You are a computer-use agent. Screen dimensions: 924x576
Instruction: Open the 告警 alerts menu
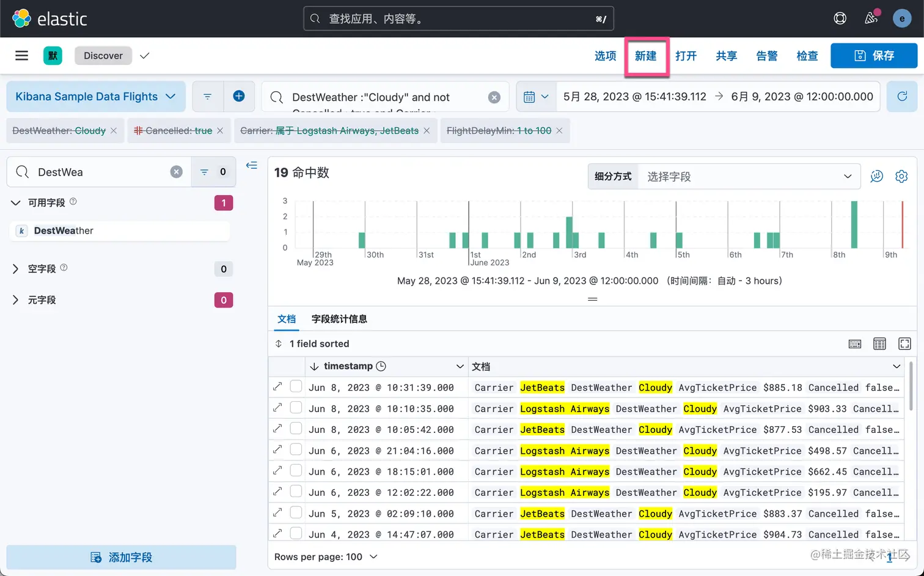click(x=767, y=56)
